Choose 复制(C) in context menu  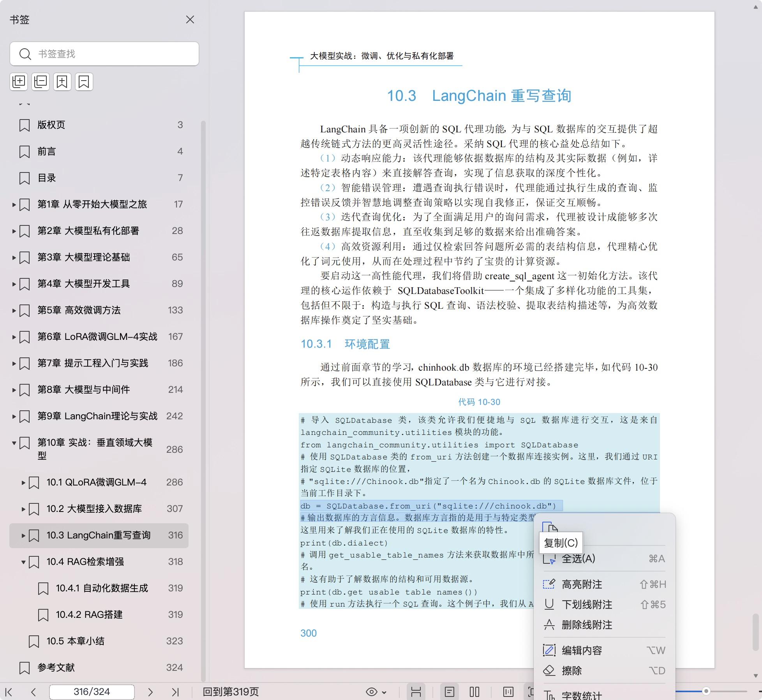[x=561, y=543]
